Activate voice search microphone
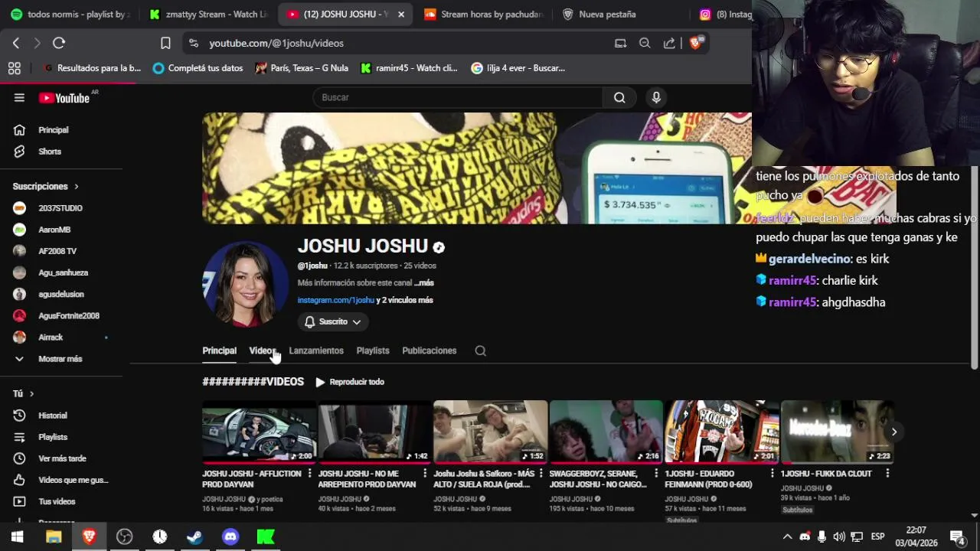 pyautogui.click(x=656, y=97)
